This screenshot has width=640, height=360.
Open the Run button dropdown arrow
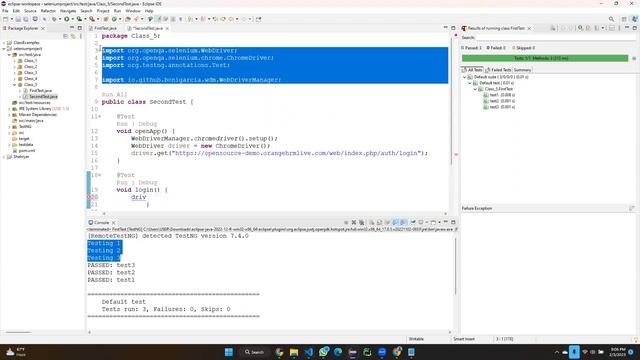click(x=72, y=19)
